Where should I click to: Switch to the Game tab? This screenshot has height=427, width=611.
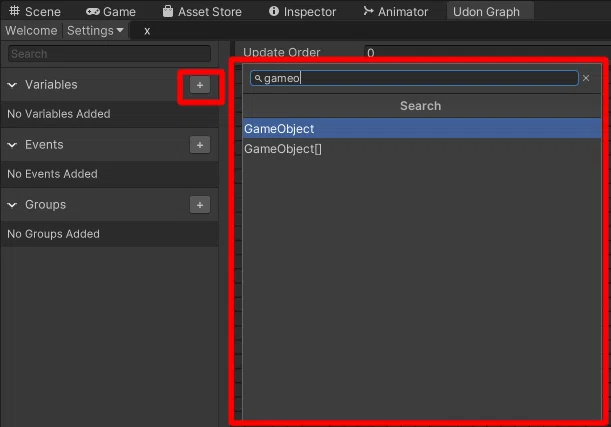111,11
